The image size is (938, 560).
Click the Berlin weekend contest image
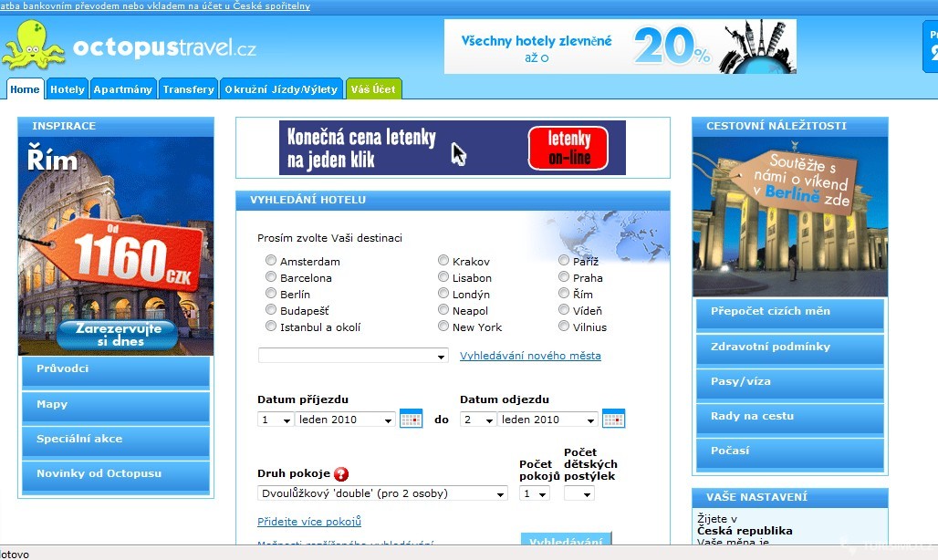pos(790,217)
